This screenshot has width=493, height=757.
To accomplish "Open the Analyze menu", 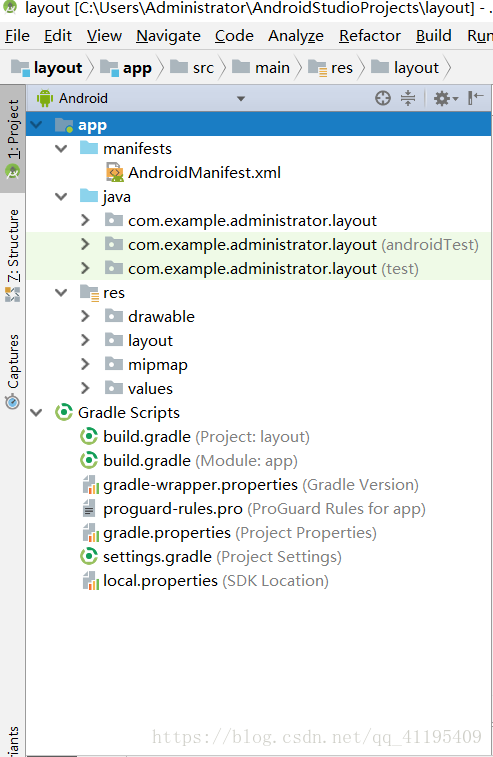I will pos(296,36).
